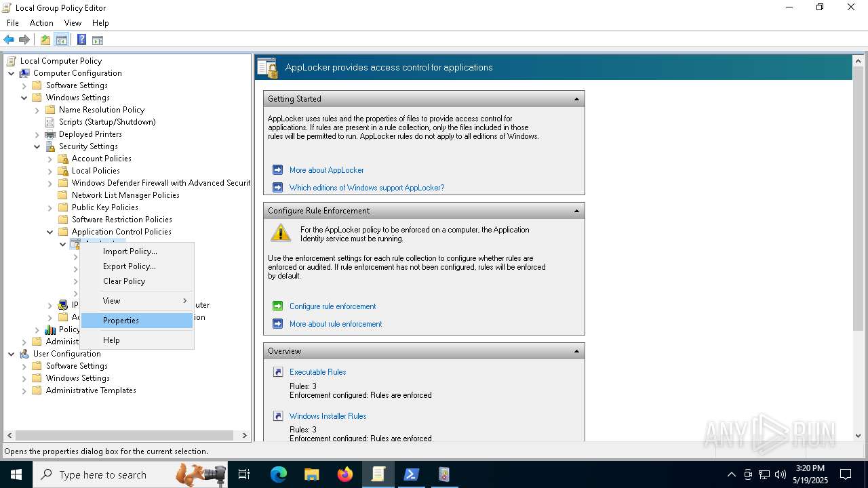The width and height of the screenshot is (868, 488).
Task: Select Software Restriction Policies tree item
Action: [x=122, y=220]
